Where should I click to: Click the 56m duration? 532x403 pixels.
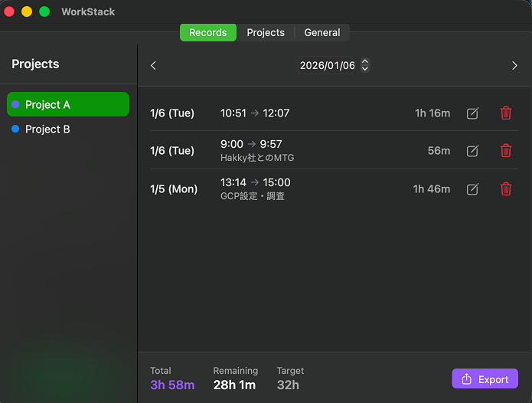tap(439, 150)
